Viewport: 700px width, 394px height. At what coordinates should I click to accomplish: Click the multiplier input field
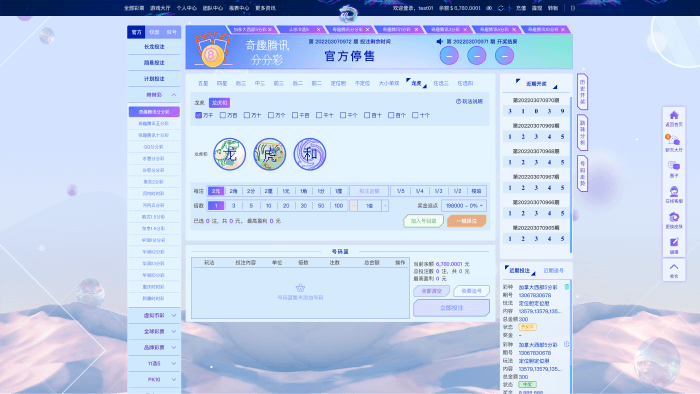tap(369, 206)
